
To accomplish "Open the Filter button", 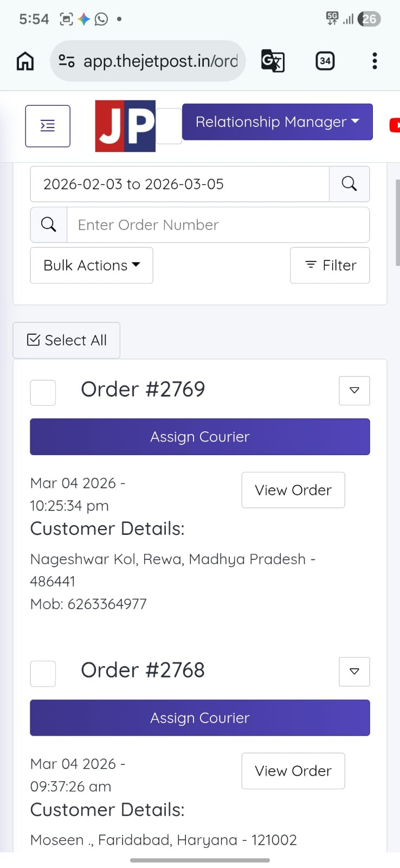I will click(x=330, y=265).
